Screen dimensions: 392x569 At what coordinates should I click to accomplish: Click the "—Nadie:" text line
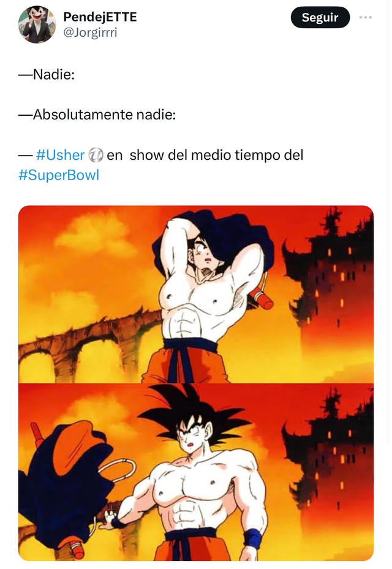[47, 74]
